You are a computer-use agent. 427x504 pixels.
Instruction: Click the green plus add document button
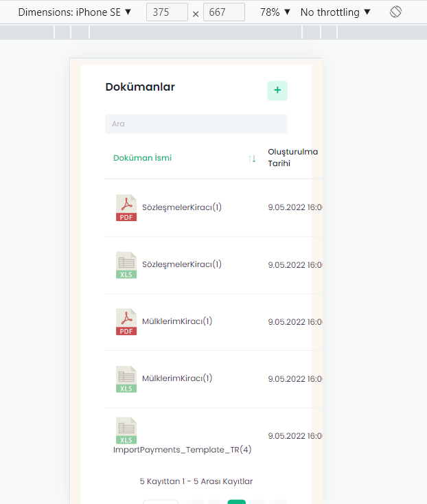pyautogui.click(x=277, y=91)
